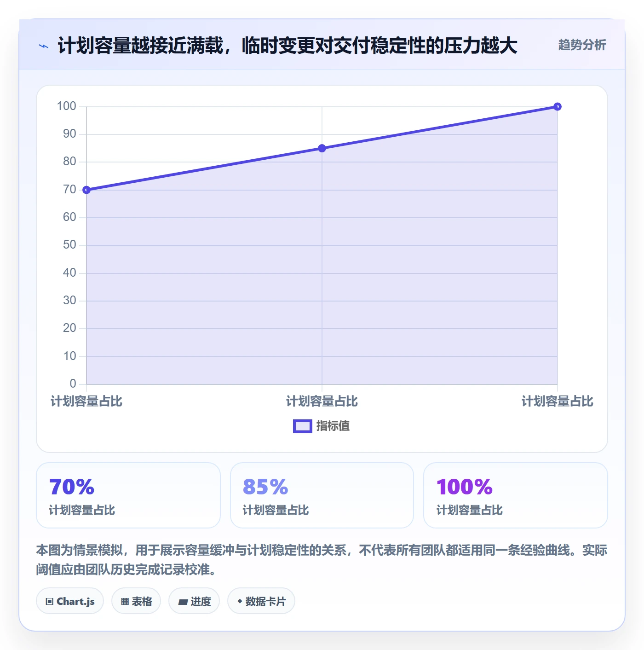Click the 进度 tag

pyautogui.click(x=194, y=601)
